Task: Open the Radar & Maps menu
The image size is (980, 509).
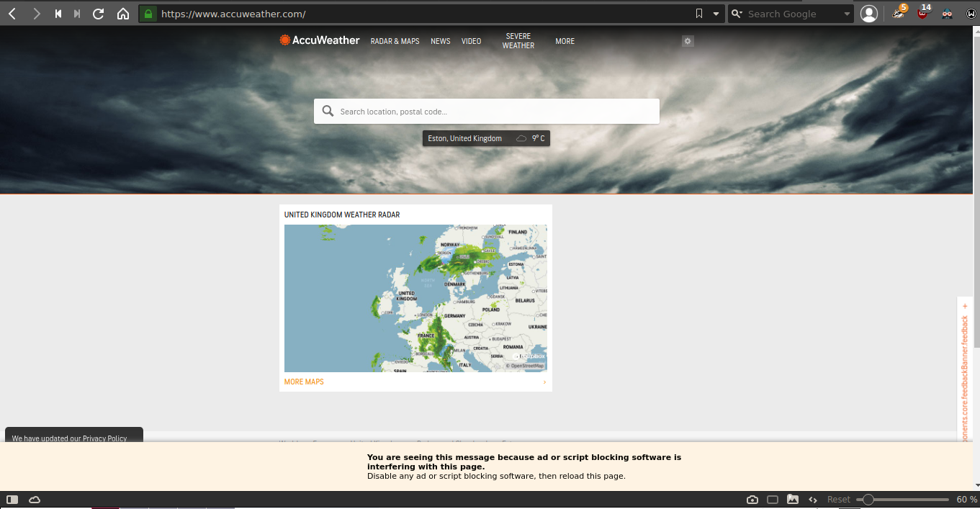Action: coord(395,42)
